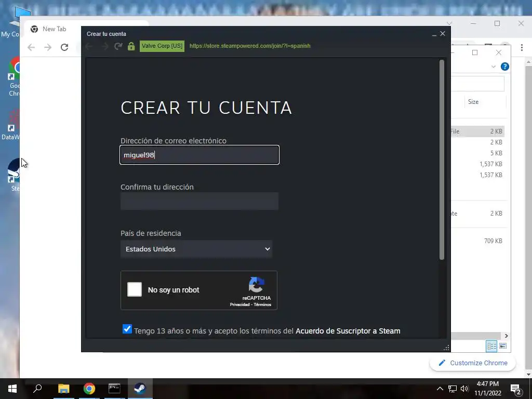This screenshot has width=532, height=399.
Task: Click the Steam window forward arrow
Action: 105,46
